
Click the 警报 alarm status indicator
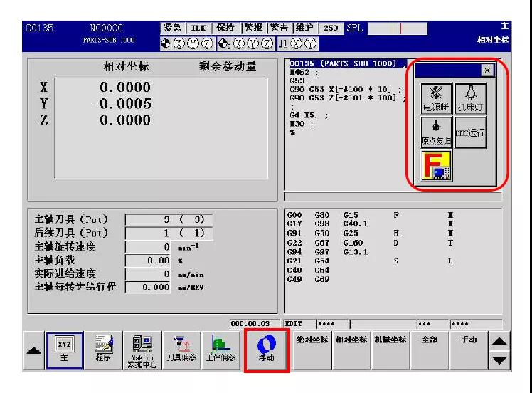[253, 28]
